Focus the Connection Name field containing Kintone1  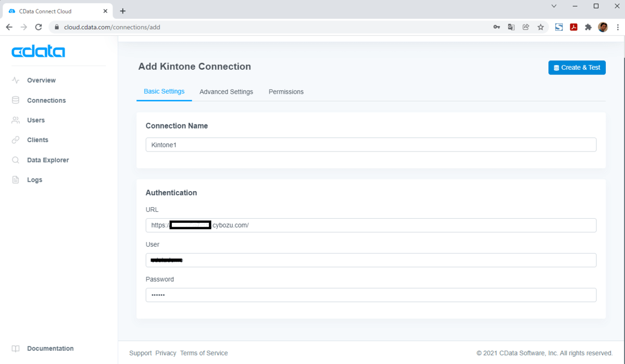pyautogui.click(x=371, y=145)
